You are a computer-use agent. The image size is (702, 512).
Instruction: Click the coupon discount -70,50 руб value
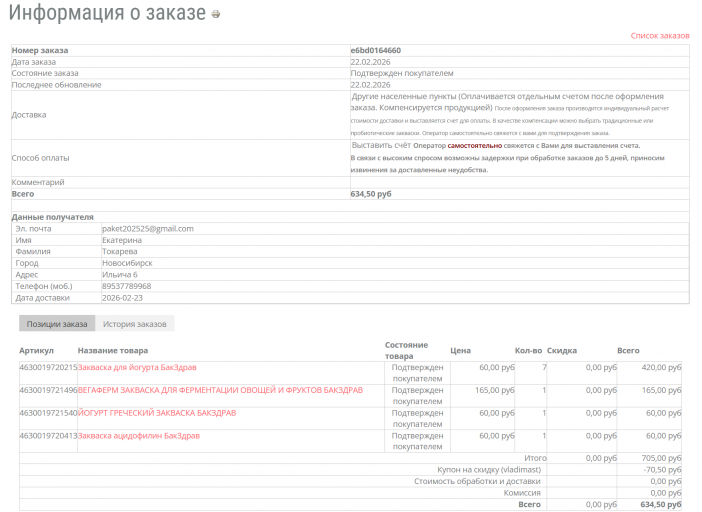coord(662,470)
